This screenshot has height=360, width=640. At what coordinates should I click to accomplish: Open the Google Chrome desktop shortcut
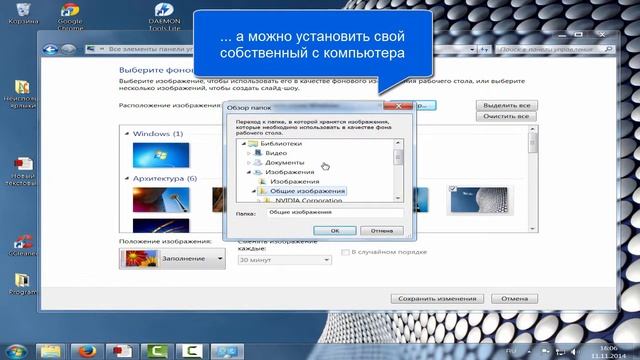pyautogui.click(x=70, y=16)
